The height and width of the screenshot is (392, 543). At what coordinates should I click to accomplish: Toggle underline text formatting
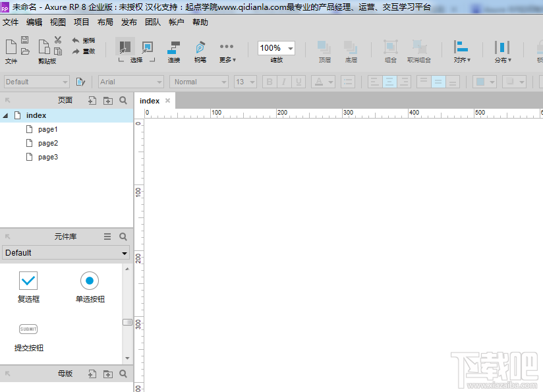point(299,82)
